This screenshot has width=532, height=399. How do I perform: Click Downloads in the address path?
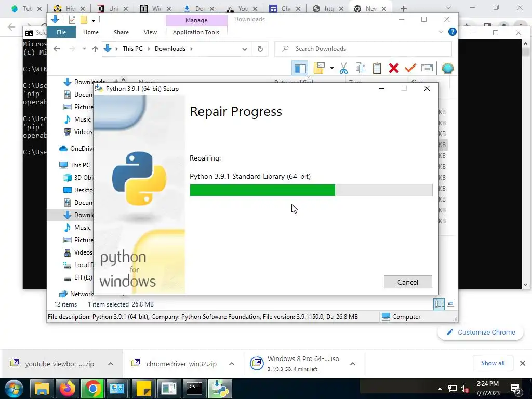(170, 49)
